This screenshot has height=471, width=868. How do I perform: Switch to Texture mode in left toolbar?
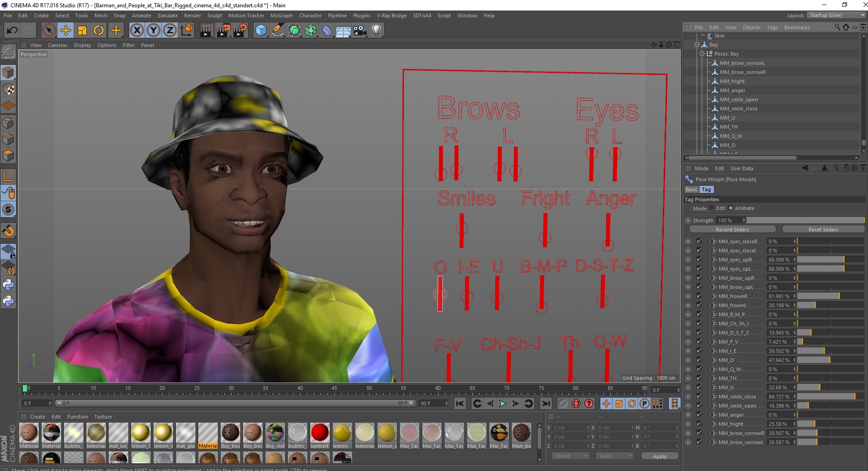point(8,89)
